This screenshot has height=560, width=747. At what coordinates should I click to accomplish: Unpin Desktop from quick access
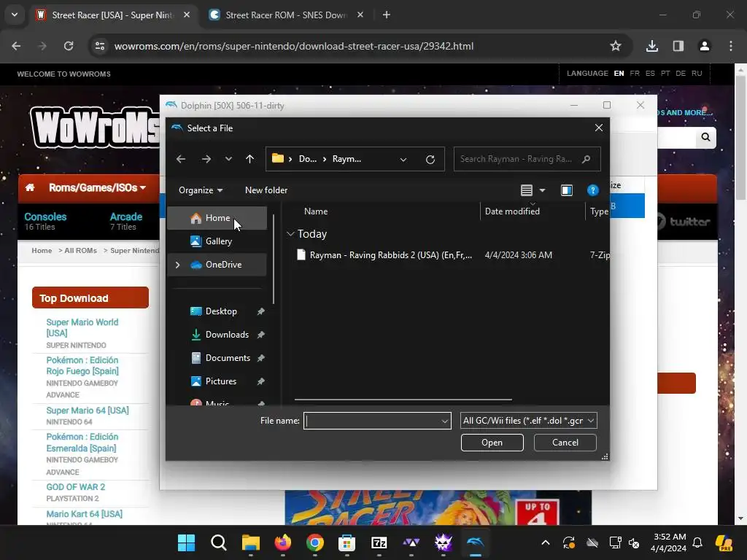pos(260,311)
